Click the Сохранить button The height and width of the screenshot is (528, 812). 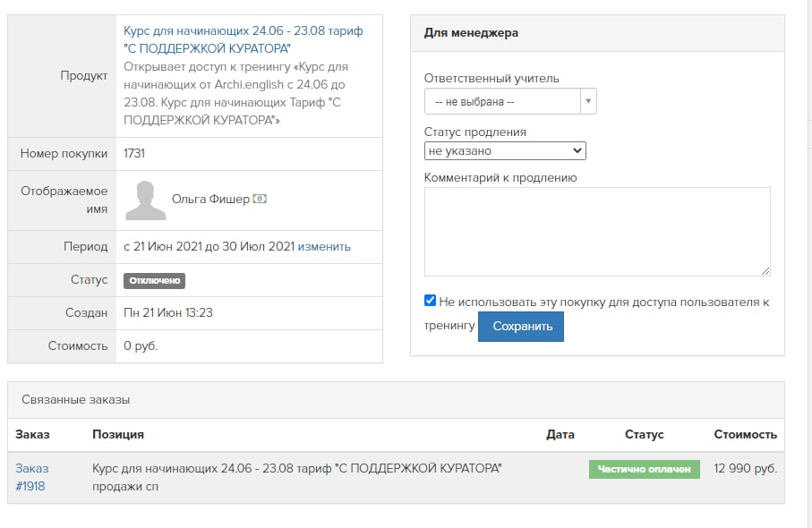(521, 327)
